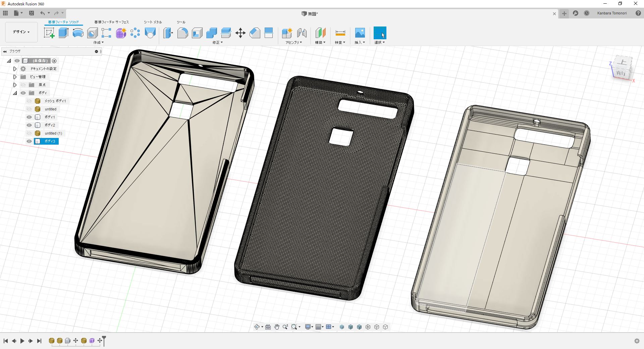Screen dimensions: 644x349
Task: Select the Move/Copy arrows tool
Action: 240,33
